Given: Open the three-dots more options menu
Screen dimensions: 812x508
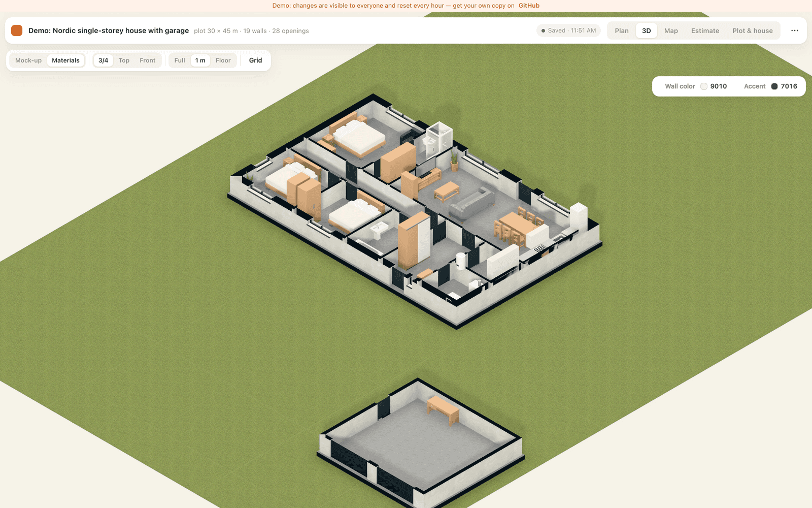Looking at the screenshot, I should pos(795,30).
